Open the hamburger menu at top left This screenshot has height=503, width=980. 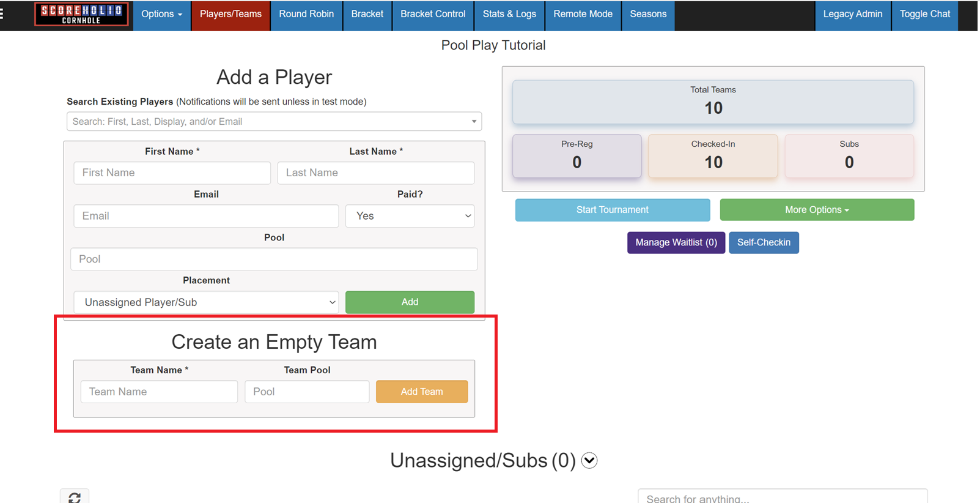[x=2, y=13]
